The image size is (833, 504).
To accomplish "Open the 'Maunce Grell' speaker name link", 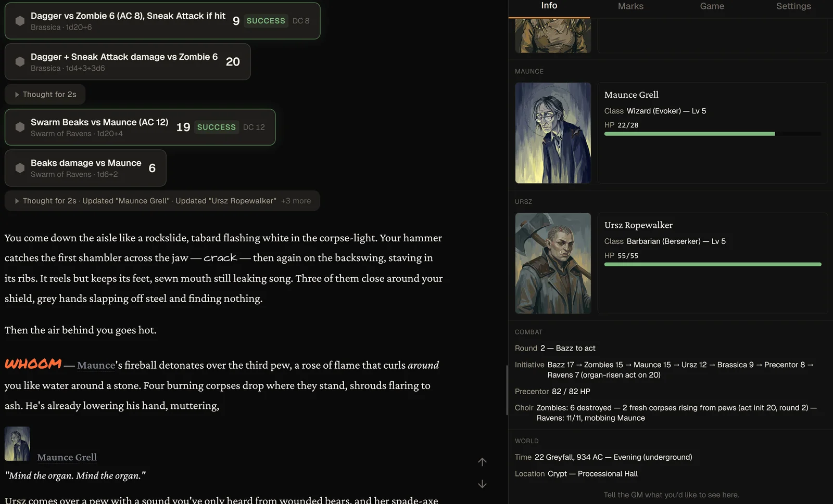I will coord(67,458).
